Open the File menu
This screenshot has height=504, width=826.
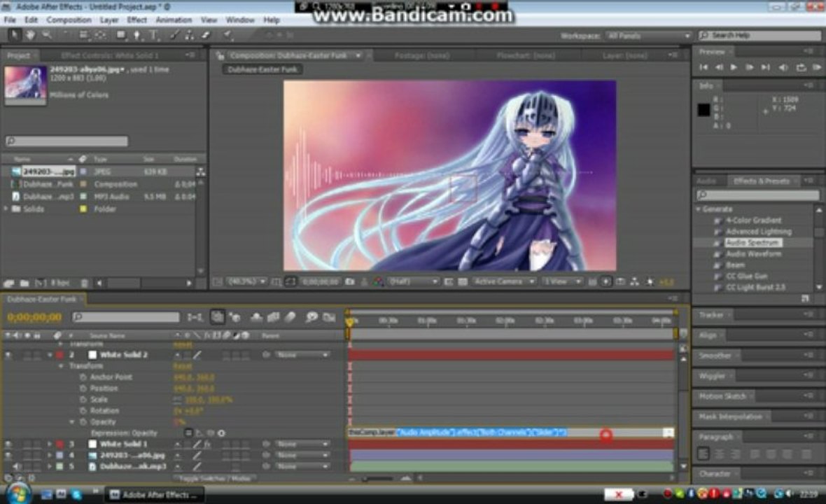pyautogui.click(x=10, y=20)
